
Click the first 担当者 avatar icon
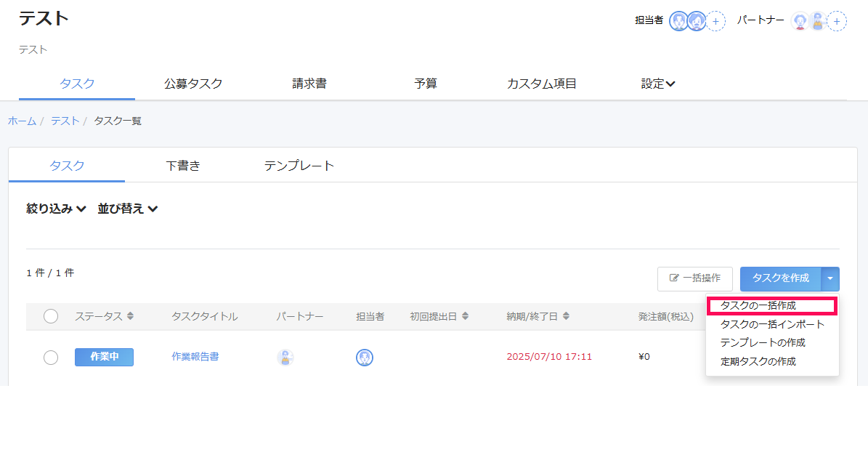pos(678,21)
